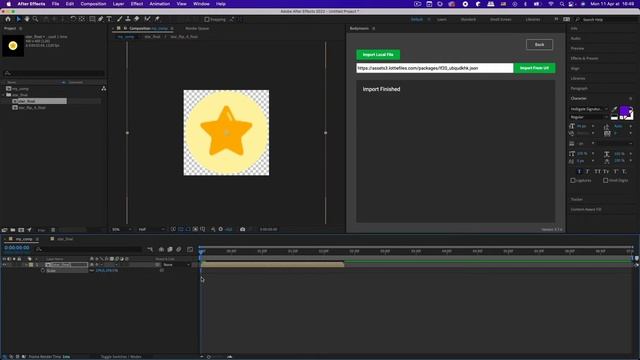Click the Import From Url button
Image resolution: width=640 pixels, height=360 pixels.
tap(534, 68)
